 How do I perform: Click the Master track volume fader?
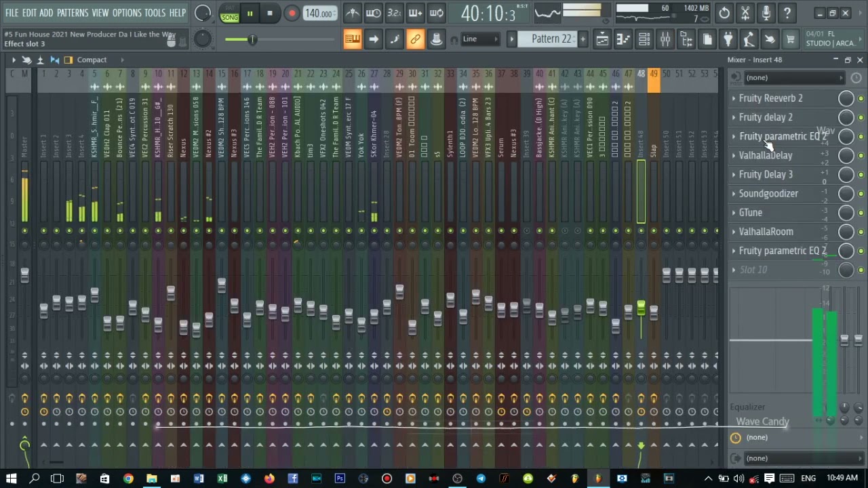tap(24, 274)
